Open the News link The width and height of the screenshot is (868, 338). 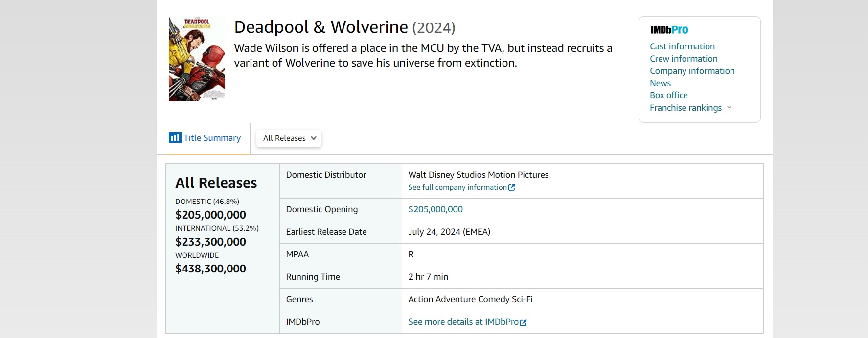point(660,83)
